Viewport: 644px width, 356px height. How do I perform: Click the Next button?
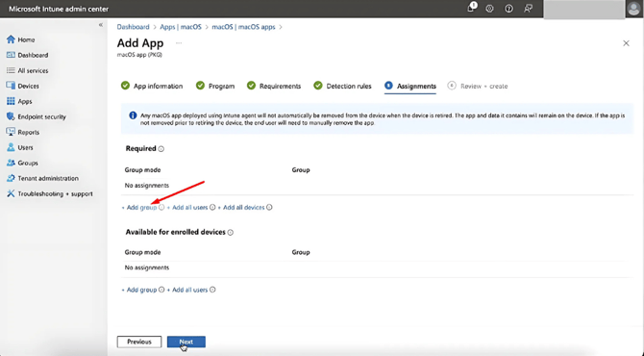186,342
